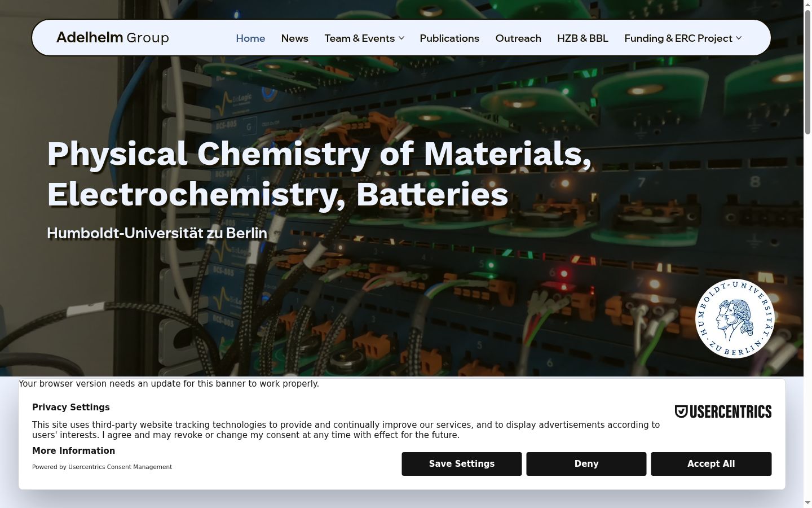
Task: Expand the Funding & ERC Project chevron
Action: (x=739, y=38)
